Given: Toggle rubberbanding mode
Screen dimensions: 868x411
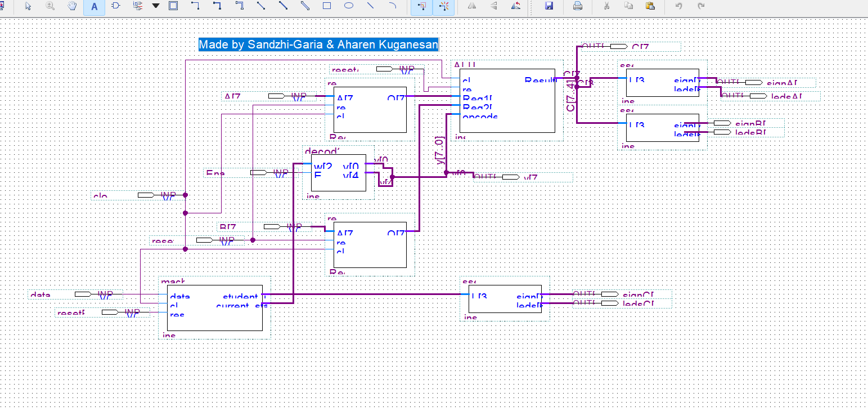Looking at the screenshot, I should tap(444, 6).
